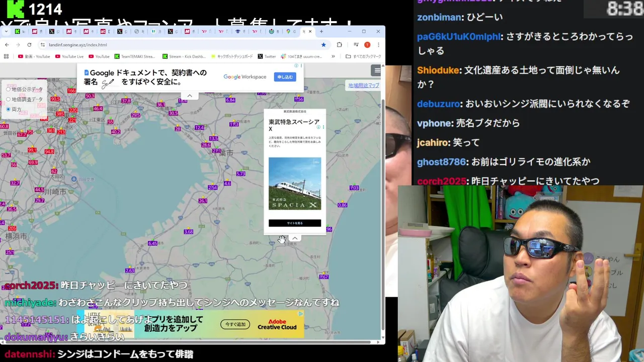644x362 pixels.
Task: Click the Google Workspace logo in ad
Action: pos(245,77)
